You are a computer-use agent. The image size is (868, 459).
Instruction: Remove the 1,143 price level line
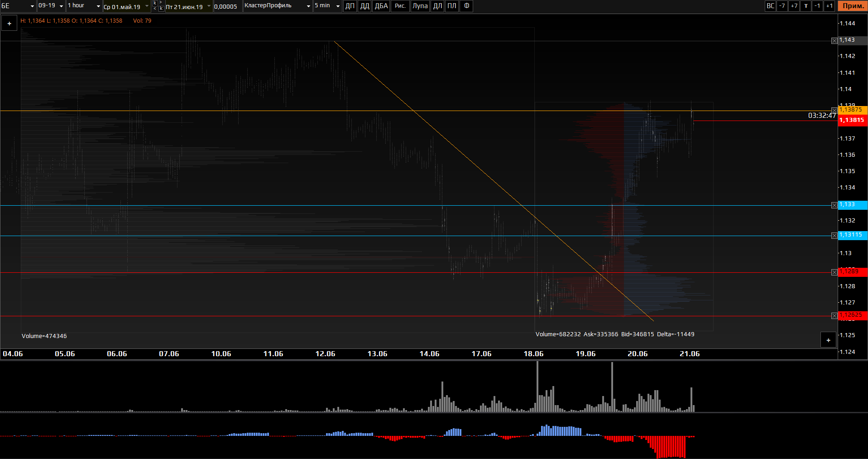[x=834, y=41]
